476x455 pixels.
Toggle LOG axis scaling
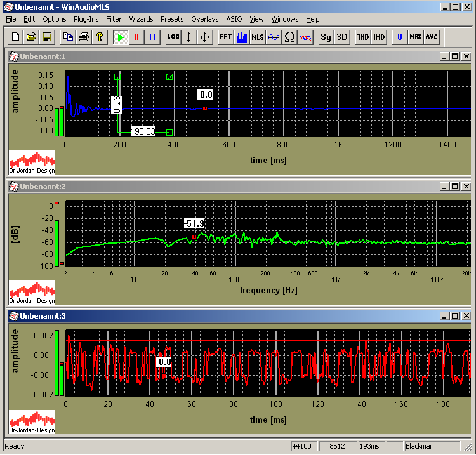(x=173, y=37)
